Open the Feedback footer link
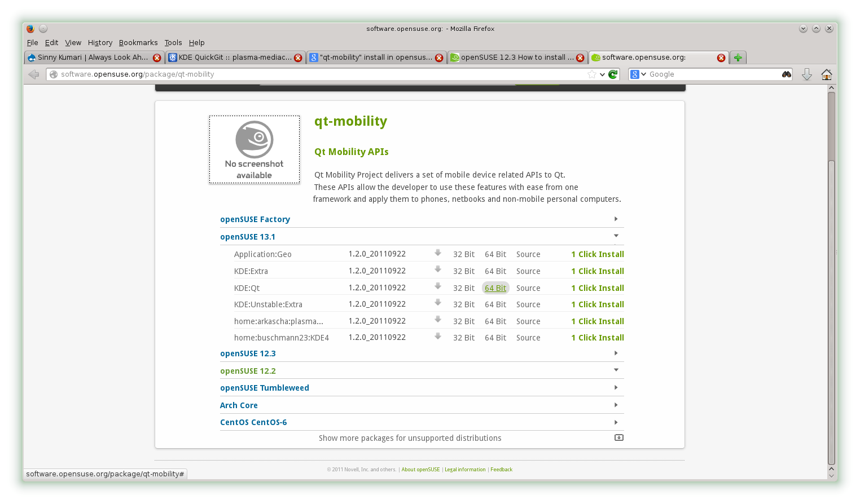 tap(502, 470)
